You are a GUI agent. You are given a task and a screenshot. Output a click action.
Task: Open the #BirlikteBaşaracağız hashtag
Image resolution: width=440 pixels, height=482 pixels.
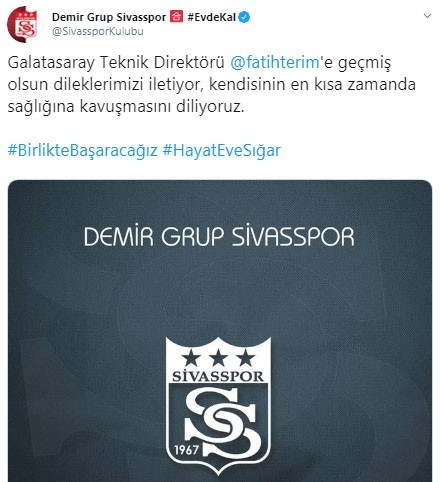[x=82, y=150]
